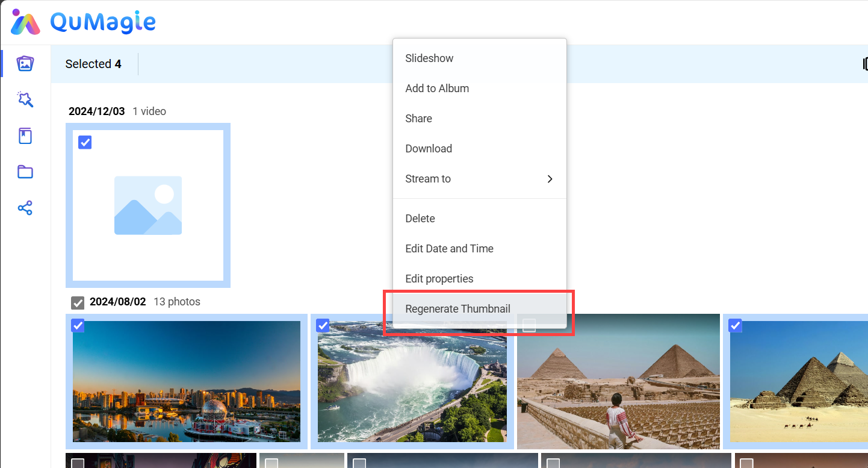The height and width of the screenshot is (468, 868).
Task: Click the QuMagie logo
Action: point(84,22)
